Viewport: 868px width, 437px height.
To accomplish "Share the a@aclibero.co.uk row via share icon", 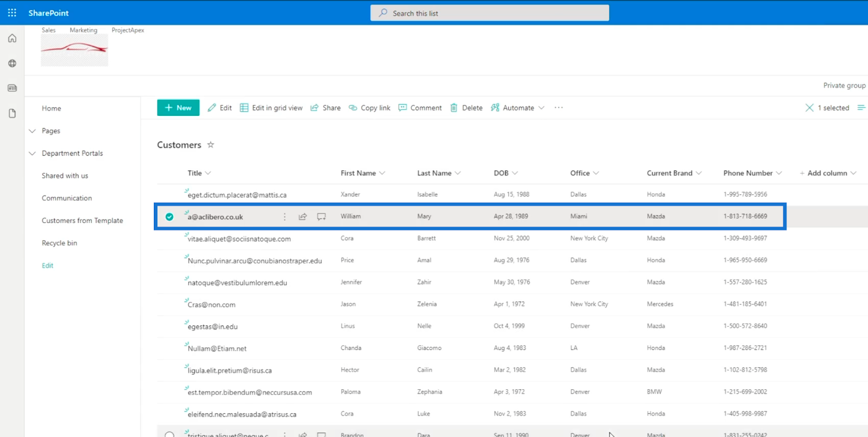I will click(x=303, y=217).
